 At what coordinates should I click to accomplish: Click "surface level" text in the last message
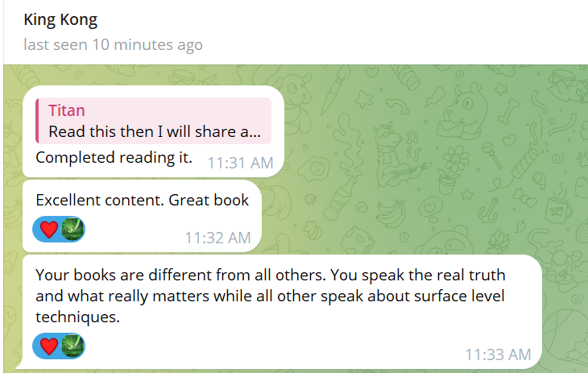459,296
